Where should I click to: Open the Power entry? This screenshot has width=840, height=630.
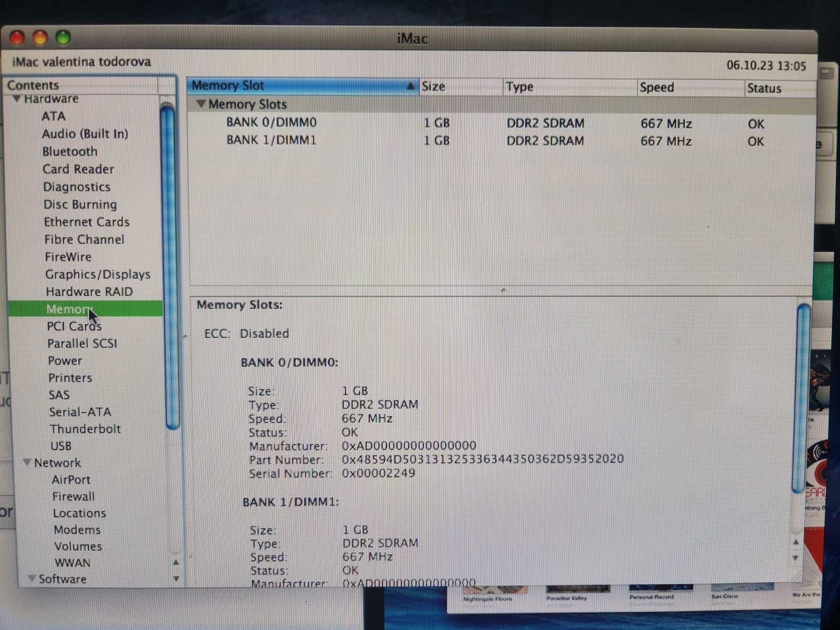click(x=65, y=361)
